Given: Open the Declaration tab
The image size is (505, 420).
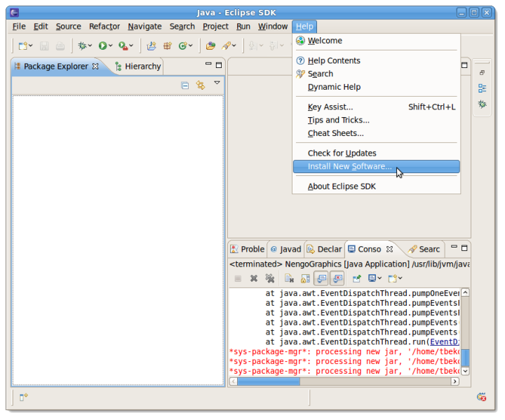Looking at the screenshot, I should coord(324,250).
